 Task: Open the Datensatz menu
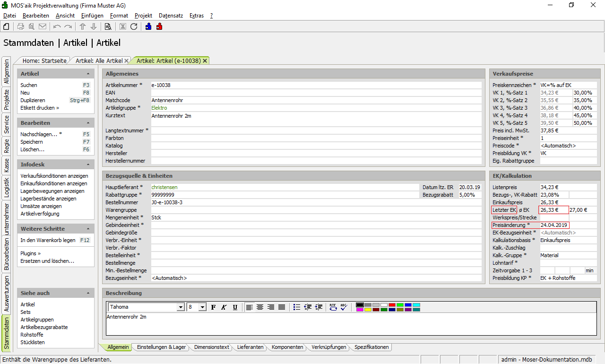click(171, 16)
